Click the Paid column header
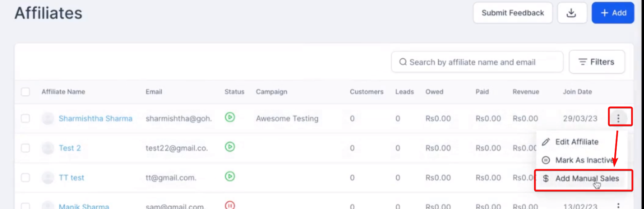This screenshot has height=209, width=644. point(482,92)
